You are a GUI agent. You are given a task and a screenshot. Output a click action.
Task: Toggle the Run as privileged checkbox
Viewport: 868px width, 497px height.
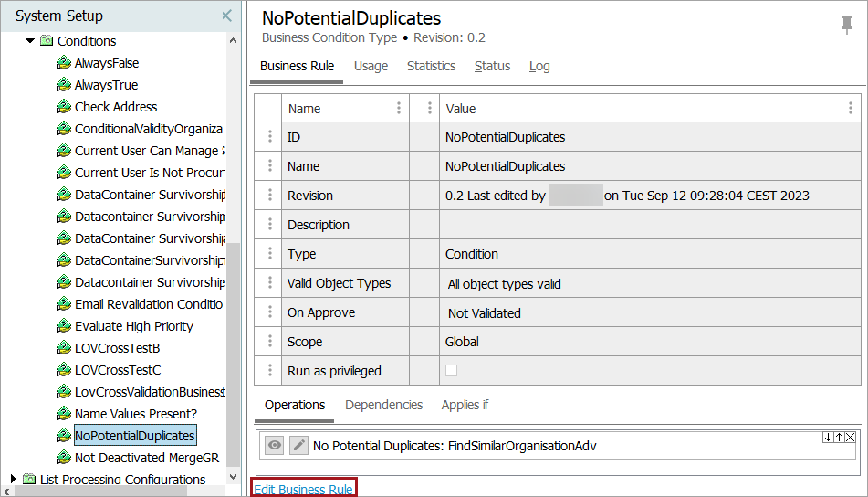coord(451,371)
